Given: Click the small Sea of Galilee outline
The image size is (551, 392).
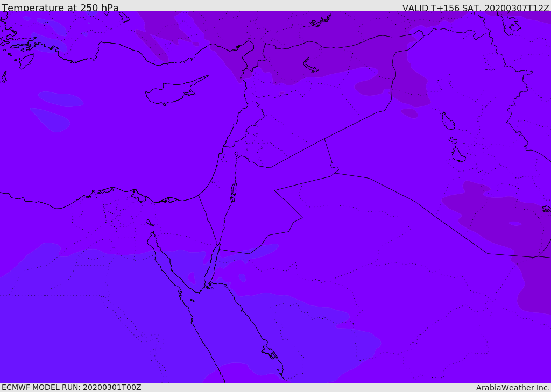Looking at the screenshot, I should coord(236,154).
